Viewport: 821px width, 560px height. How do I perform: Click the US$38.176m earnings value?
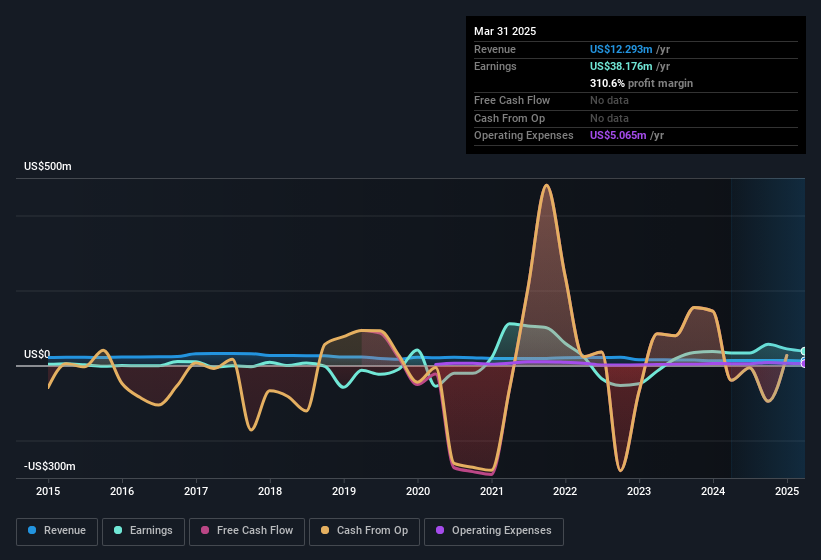[621, 66]
